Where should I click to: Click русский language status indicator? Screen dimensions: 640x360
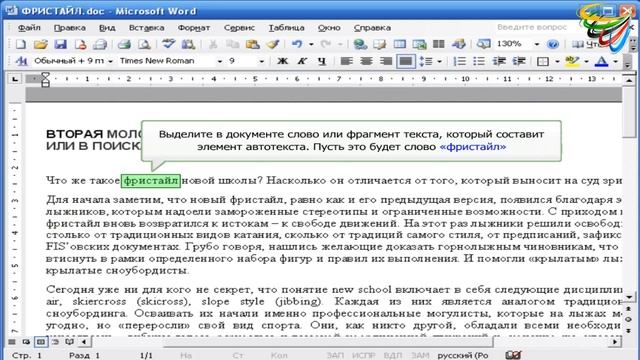coord(463,356)
